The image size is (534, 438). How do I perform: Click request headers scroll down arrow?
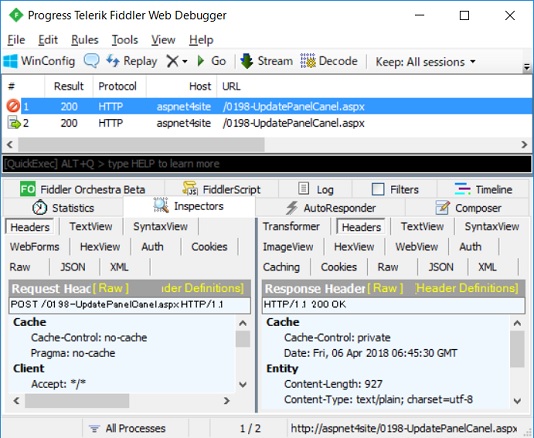(x=243, y=385)
